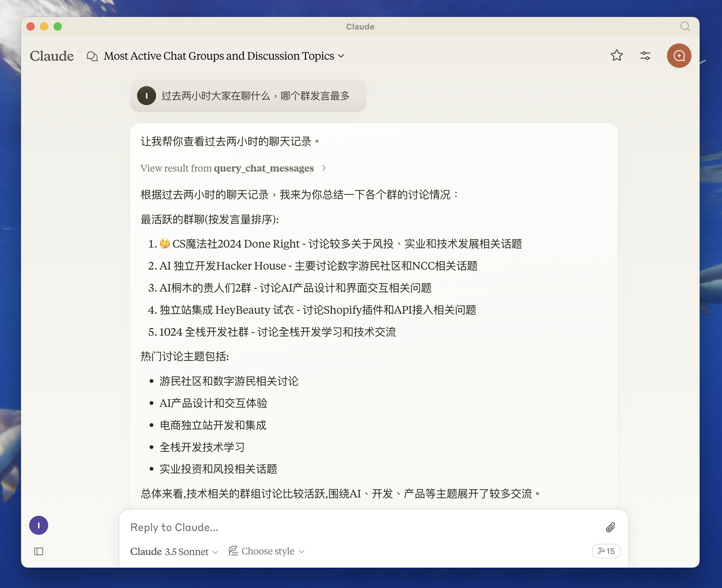The image size is (722, 588).
Task: Click the green fullscreen window button
Action: tap(58, 26)
